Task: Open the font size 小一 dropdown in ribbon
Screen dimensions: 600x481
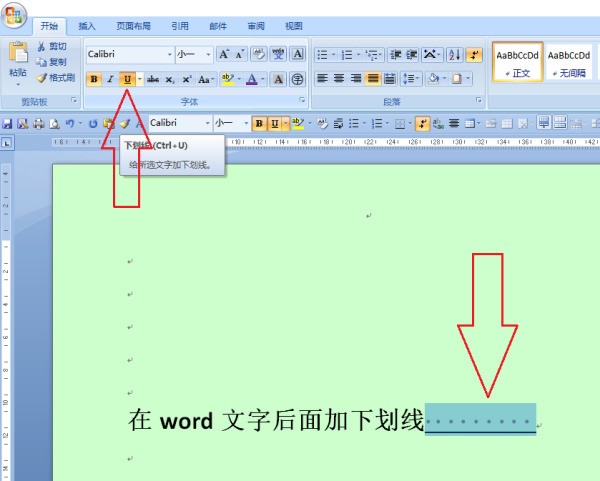Action: pos(208,54)
